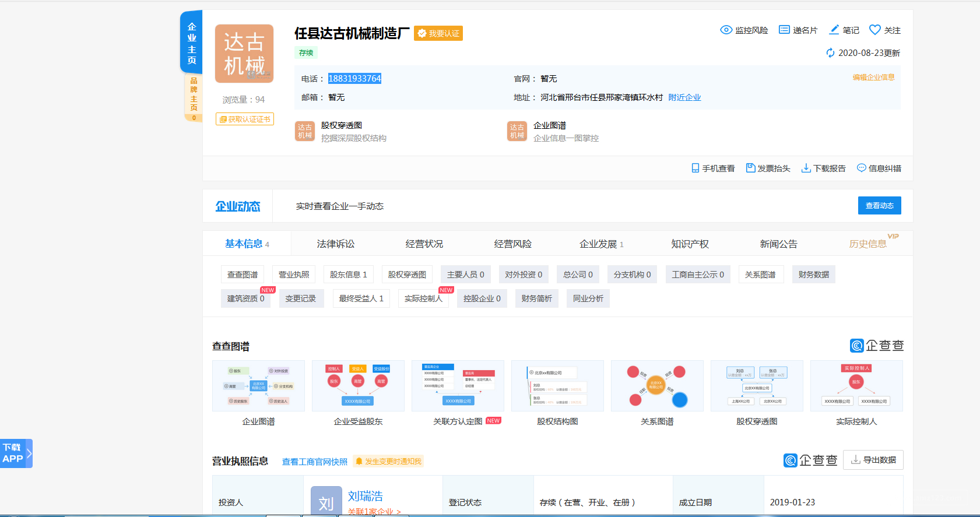The width and height of the screenshot is (980, 517).
Task: Select the 股东信息 1 sub-section tag
Action: click(x=348, y=275)
